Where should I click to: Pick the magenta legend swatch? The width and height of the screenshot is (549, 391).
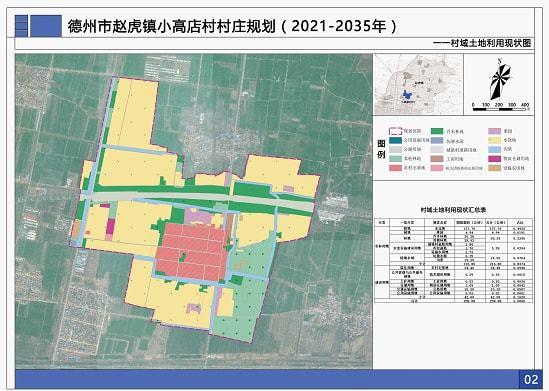[x=494, y=159]
